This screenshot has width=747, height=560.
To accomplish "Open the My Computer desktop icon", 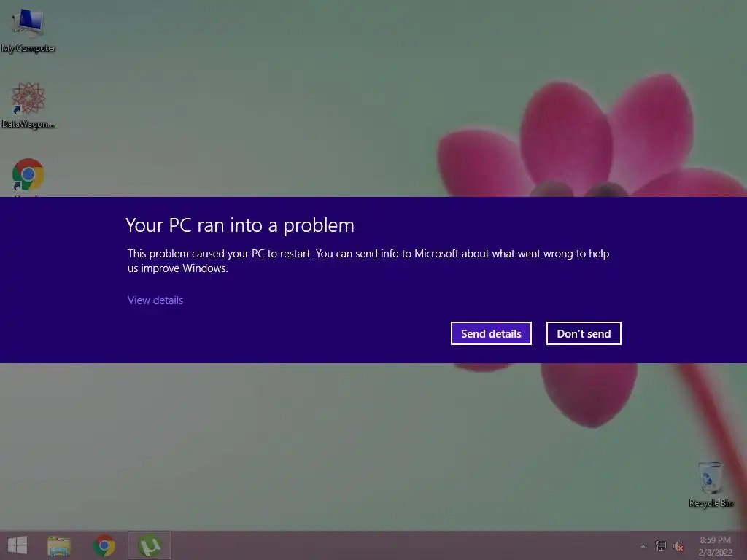I will [x=28, y=29].
